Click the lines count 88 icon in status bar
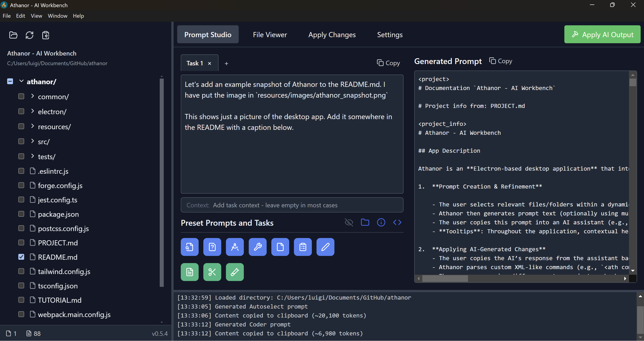 pyautogui.click(x=29, y=333)
